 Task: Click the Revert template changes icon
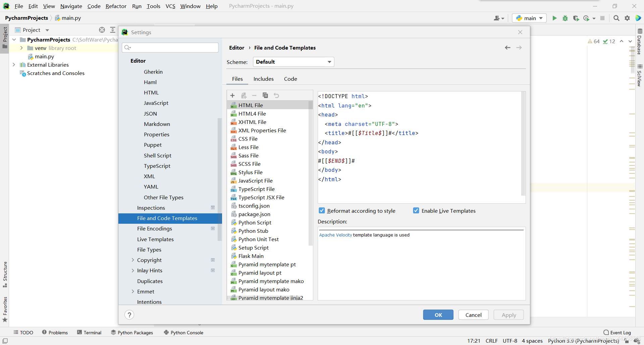point(276,95)
